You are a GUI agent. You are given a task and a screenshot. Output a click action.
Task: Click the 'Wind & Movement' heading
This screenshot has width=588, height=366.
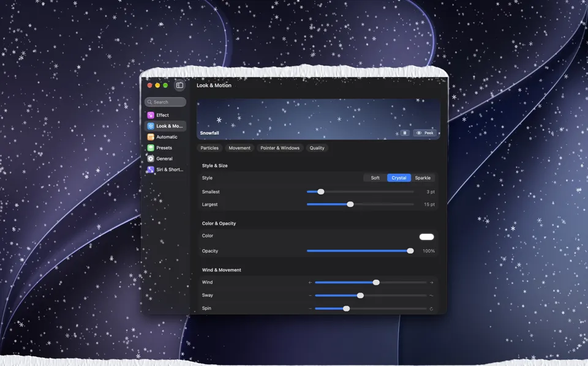click(222, 270)
